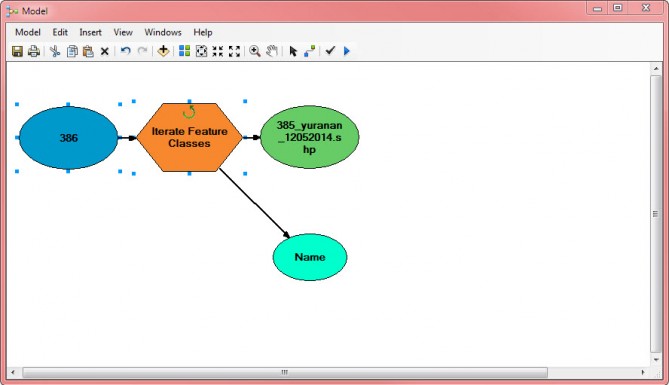
Task: Choose the Select arrow tool
Action: 293,51
